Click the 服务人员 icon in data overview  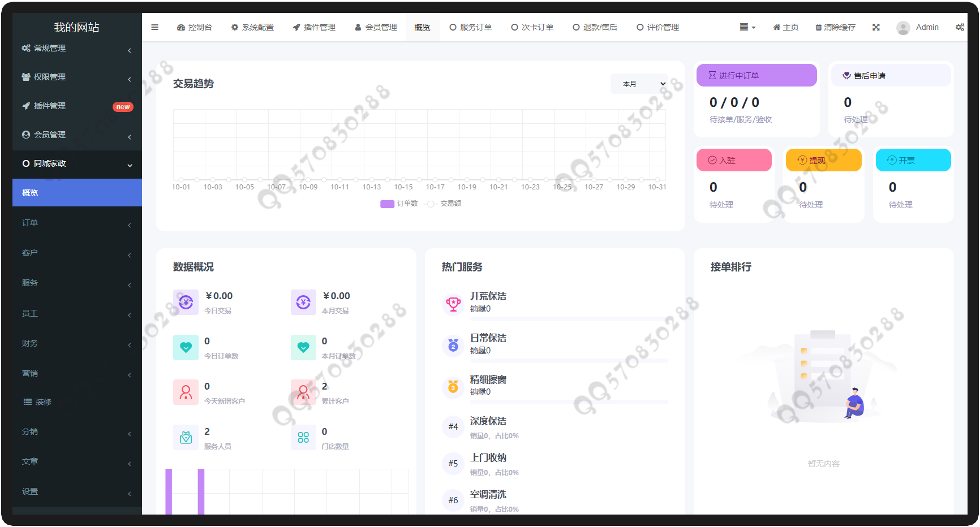(186, 438)
